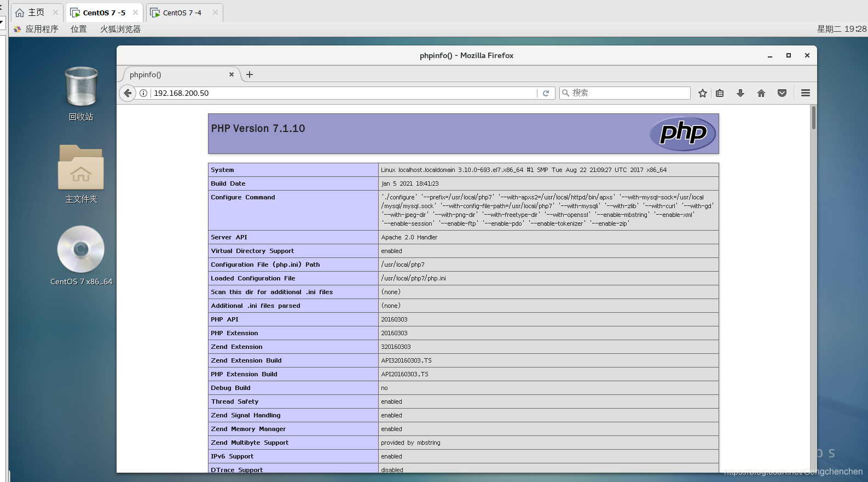868x482 pixels.
Task: Close the CentOS 7 -5 VM tab
Action: [135, 13]
